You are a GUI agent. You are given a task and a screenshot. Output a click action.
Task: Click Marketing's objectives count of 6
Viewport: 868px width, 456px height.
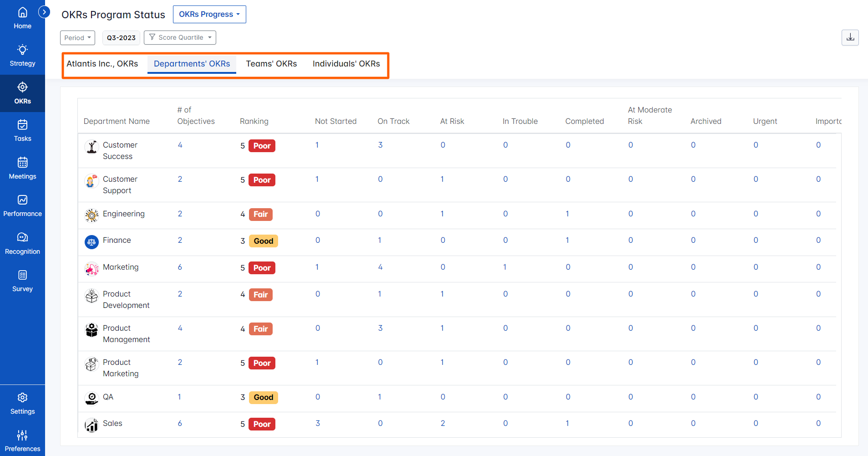(180, 267)
